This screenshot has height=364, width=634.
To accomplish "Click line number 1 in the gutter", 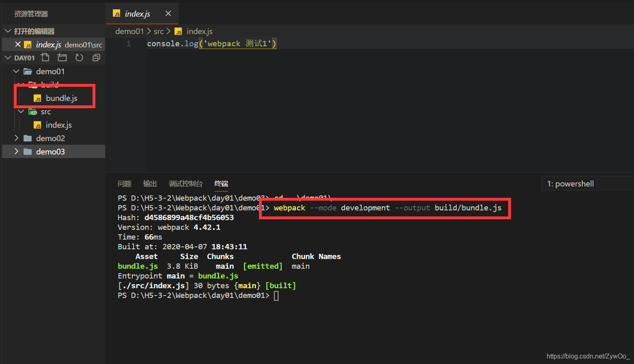I will [129, 43].
